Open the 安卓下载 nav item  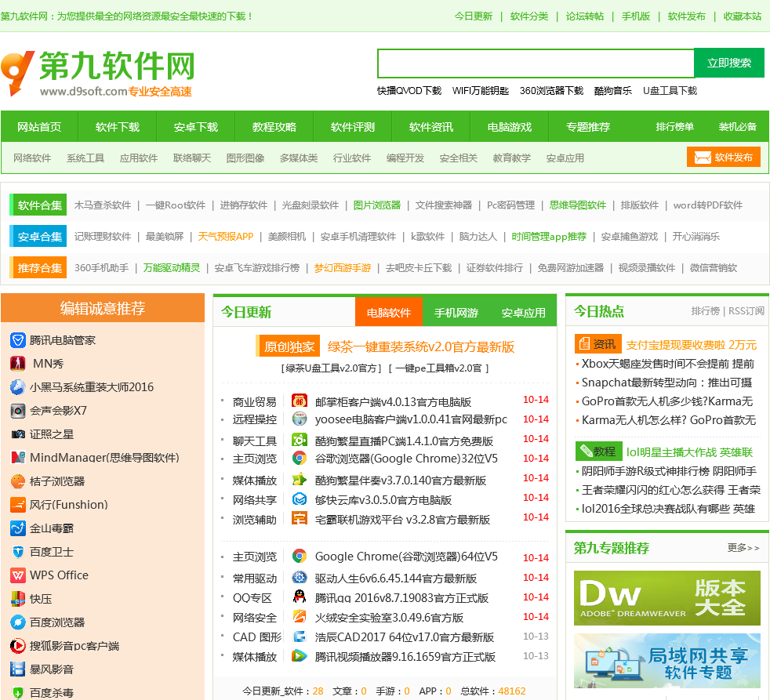196,127
